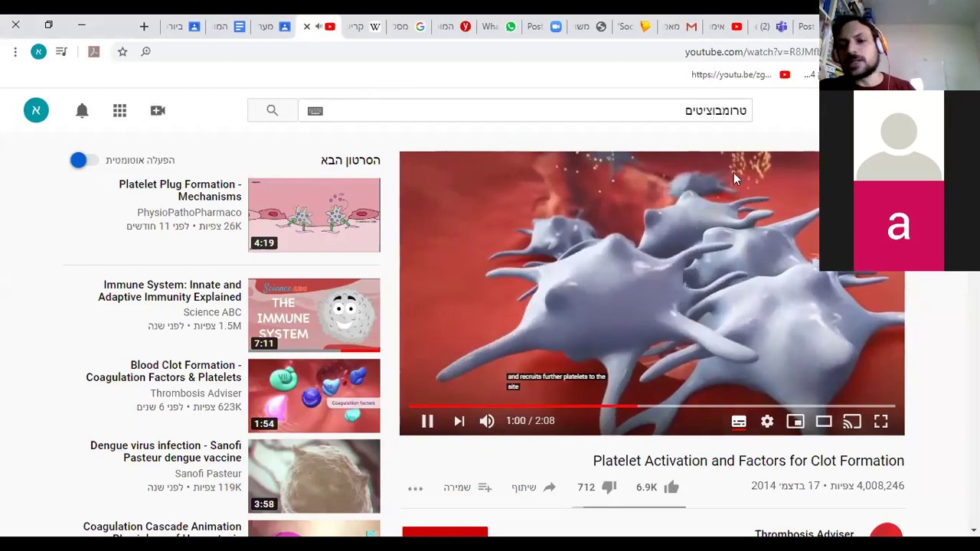The width and height of the screenshot is (980, 551).
Task: Click the zoom magnifier icon in address bar
Action: [x=145, y=51]
